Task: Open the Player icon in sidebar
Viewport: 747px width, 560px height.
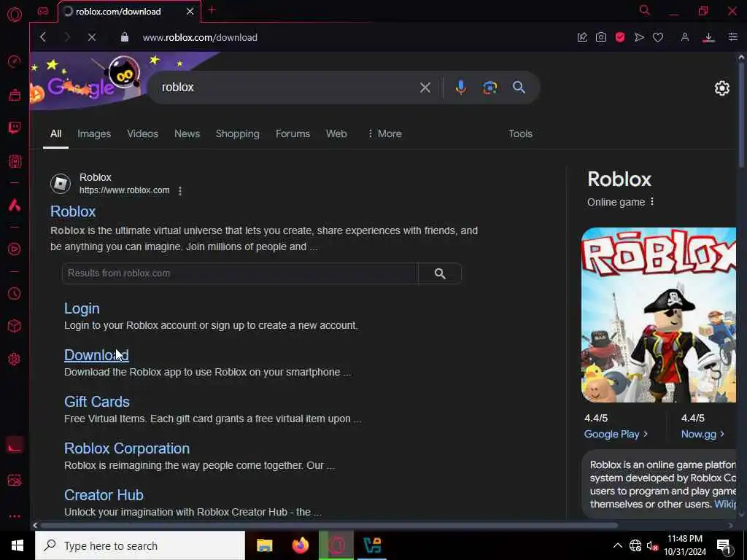Action: coord(15,249)
